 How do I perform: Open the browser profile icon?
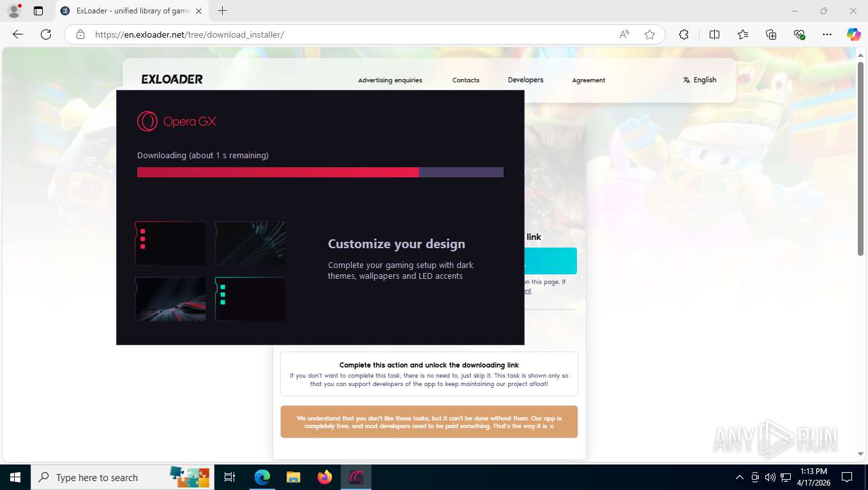(x=13, y=11)
